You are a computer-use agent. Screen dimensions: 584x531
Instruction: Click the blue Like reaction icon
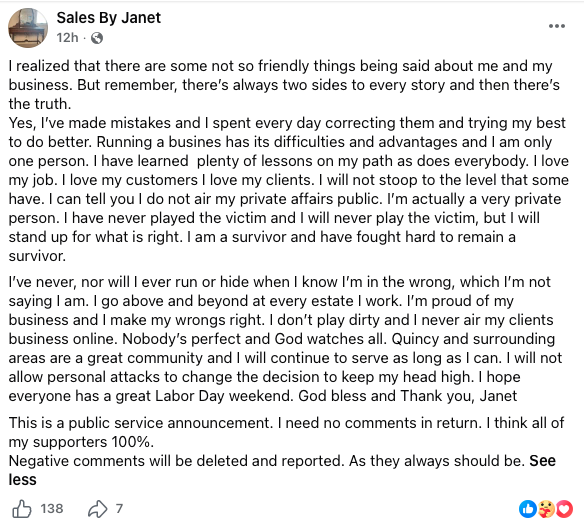[527, 509]
